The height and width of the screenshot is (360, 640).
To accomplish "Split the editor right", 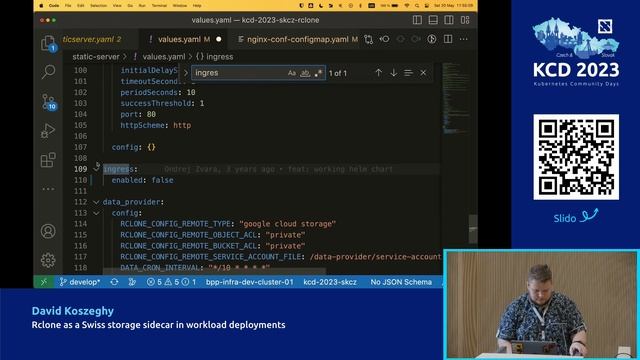I will click(448, 39).
